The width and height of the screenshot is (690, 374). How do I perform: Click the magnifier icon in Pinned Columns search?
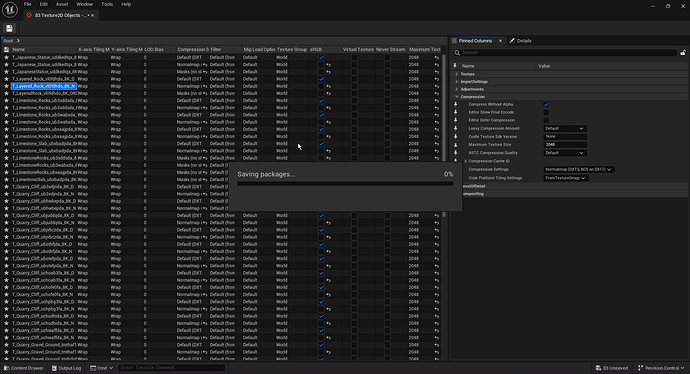pyautogui.click(x=457, y=53)
